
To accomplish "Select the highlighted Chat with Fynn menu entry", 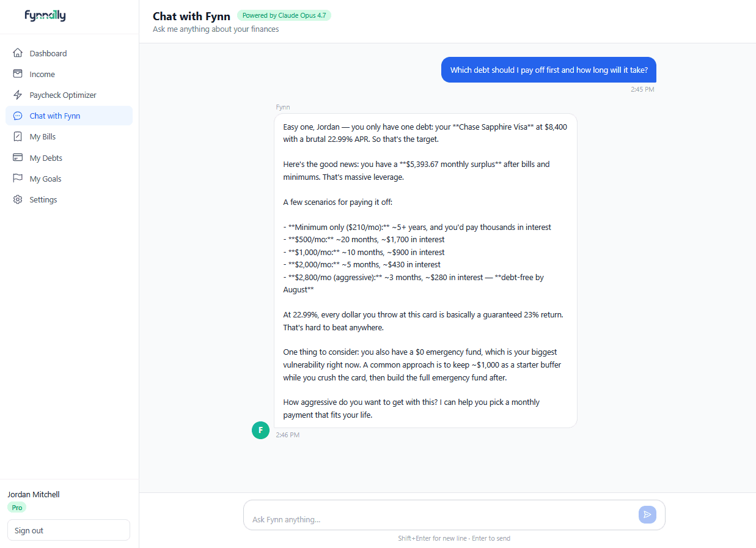I will point(69,116).
